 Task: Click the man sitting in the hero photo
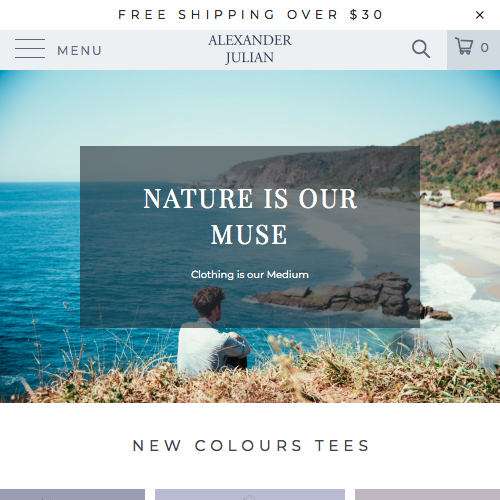213,330
